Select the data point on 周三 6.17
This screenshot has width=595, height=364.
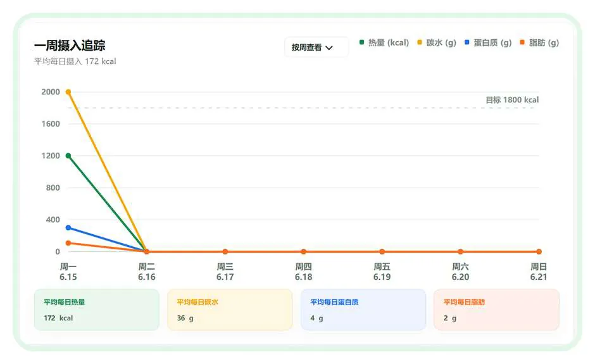point(225,252)
